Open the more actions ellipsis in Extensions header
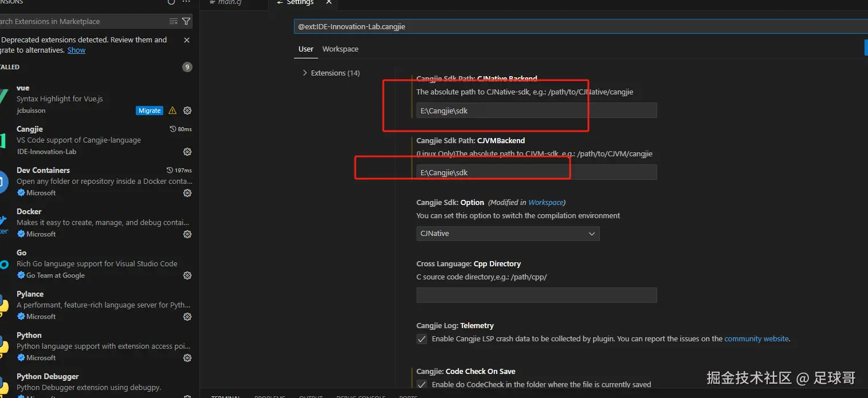This screenshot has height=398, width=868. pos(186,2)
